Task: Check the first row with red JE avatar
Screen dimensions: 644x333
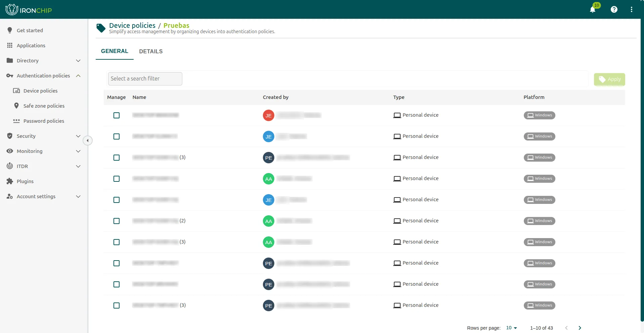Action: (117, 115)
